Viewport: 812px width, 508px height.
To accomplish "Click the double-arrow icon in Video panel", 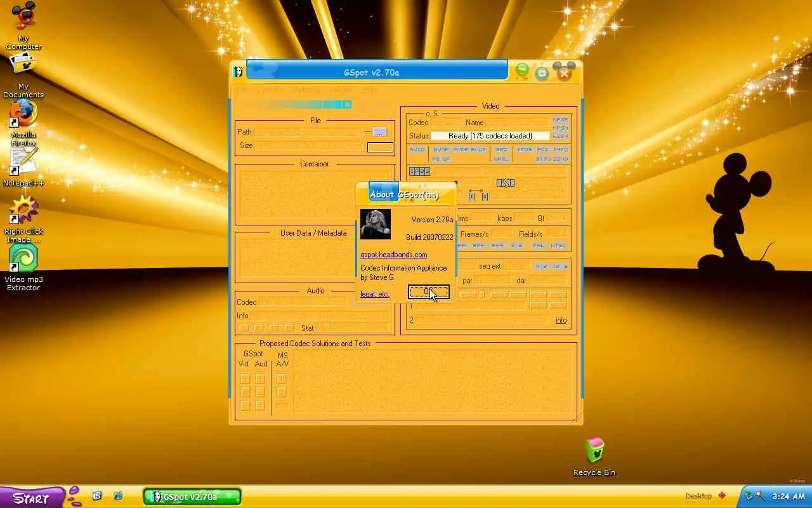I will [506, 183].
